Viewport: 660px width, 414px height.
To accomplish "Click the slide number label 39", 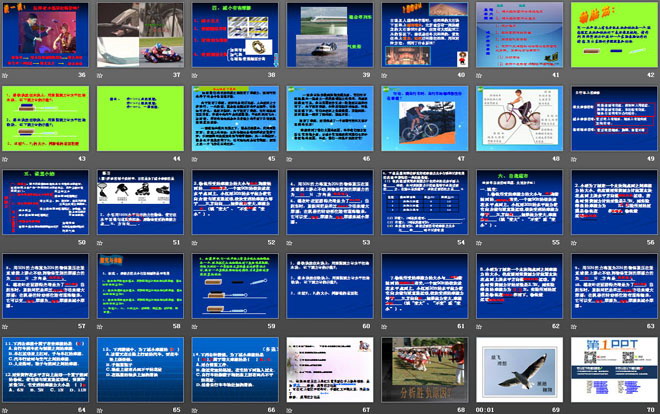I will 366,75.
